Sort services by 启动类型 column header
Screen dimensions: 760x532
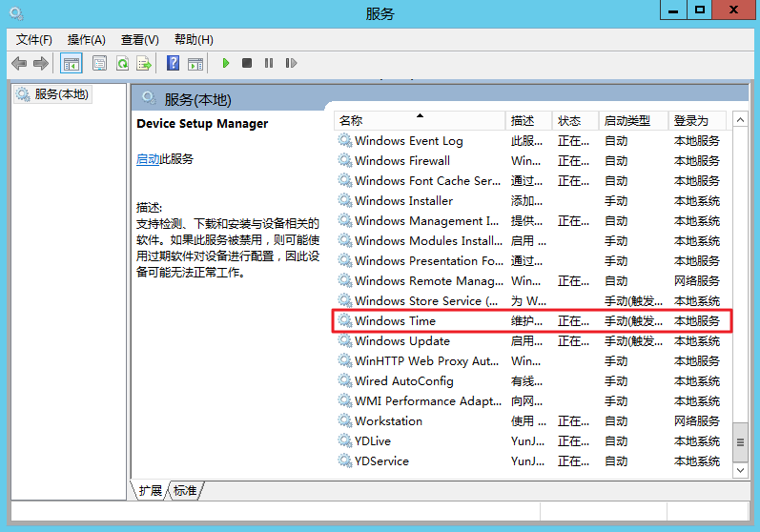[x=626, y=121]
